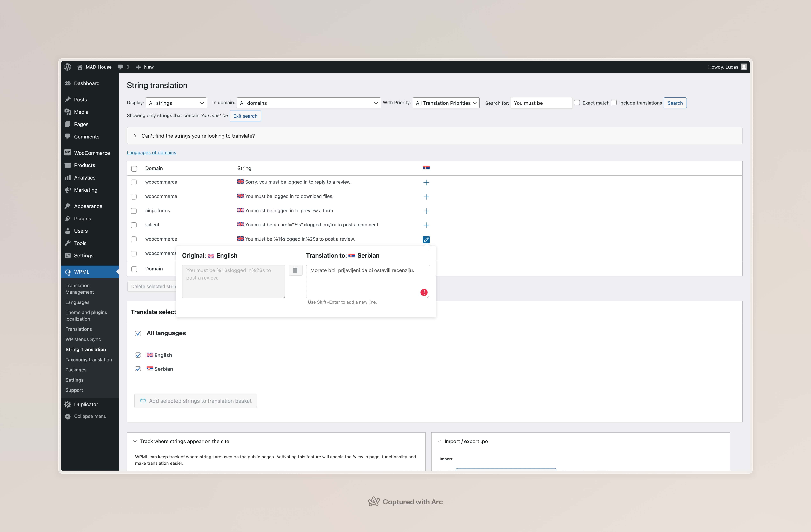Screen dimensions: 811x532
Task: Open the All domains dropdown
Action: click(309, 103)
